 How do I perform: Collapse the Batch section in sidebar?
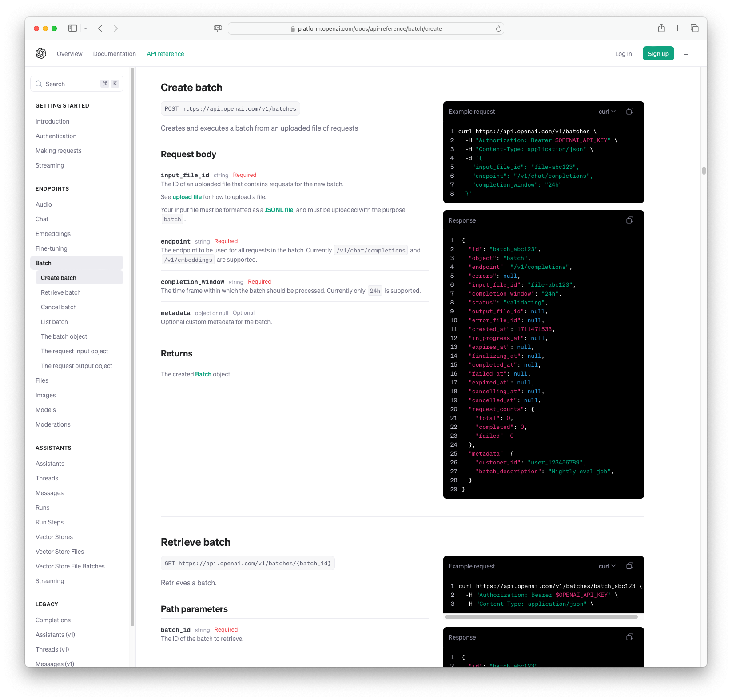point(77,263)
